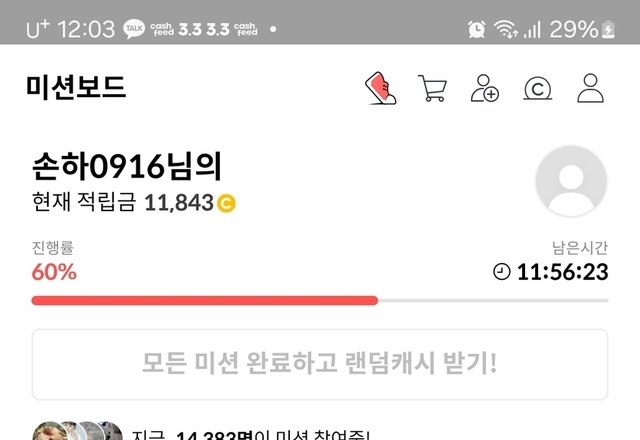Screen dimensions: 640x440
Task: Open the shopping cart icon
Action: (x=433, y=88)
